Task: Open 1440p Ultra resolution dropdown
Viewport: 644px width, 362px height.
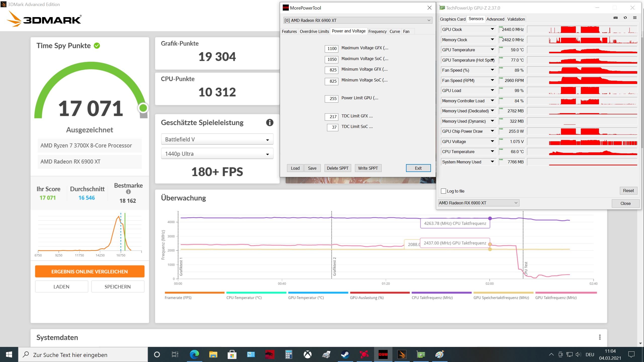Action: [x=217, y=154]
